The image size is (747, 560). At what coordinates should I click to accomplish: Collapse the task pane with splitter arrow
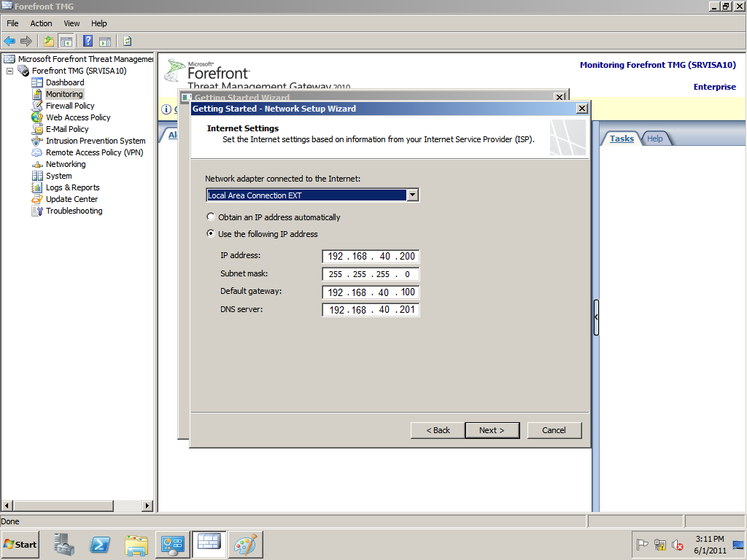(596, 317)
